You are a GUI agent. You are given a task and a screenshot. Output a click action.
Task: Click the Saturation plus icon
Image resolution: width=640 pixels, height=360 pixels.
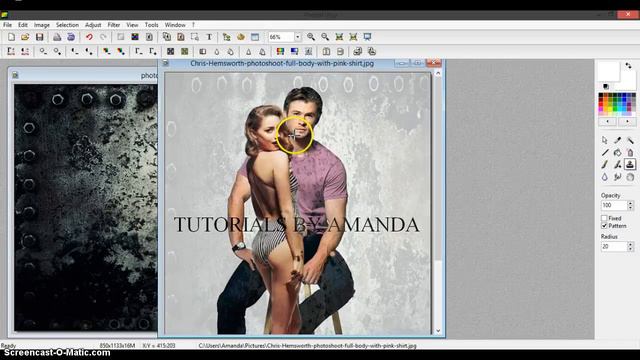121,51
